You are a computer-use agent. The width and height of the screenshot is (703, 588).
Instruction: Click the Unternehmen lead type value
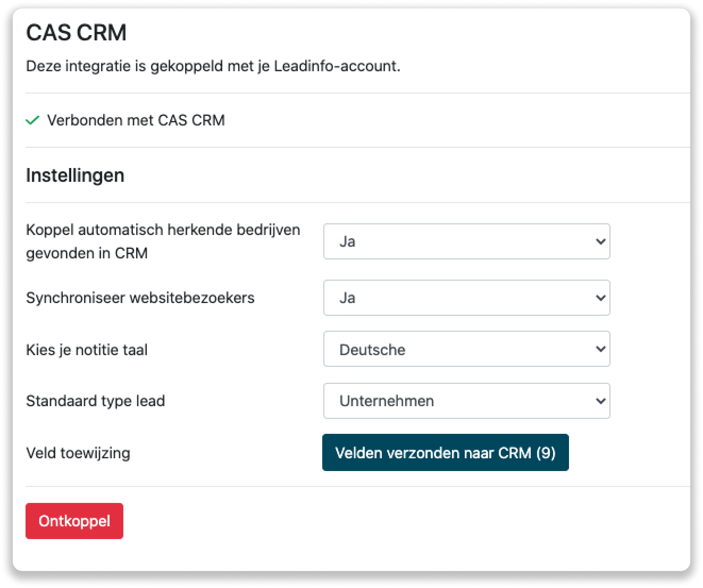pos(387,401)
